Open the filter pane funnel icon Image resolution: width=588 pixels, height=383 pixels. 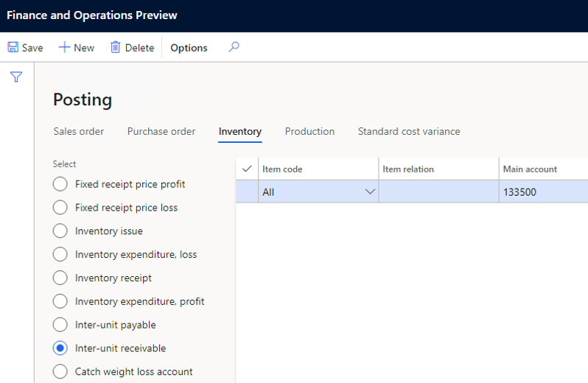pos(16,77)
